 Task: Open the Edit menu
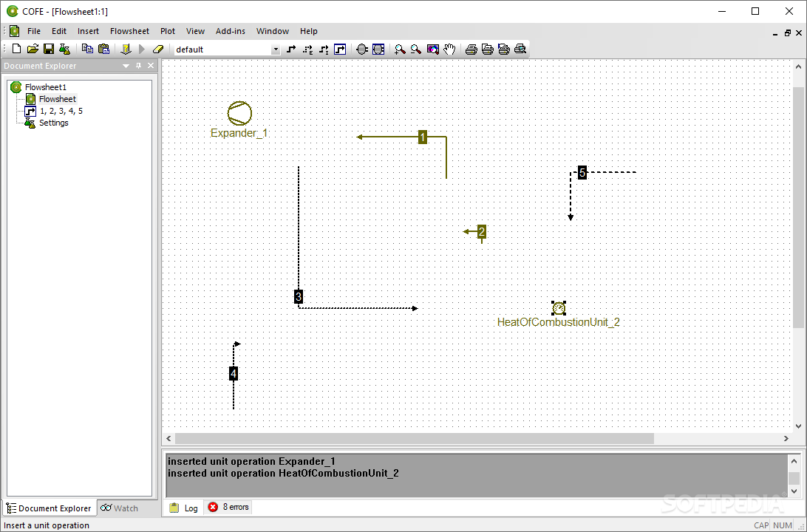(x=58, y=31)
